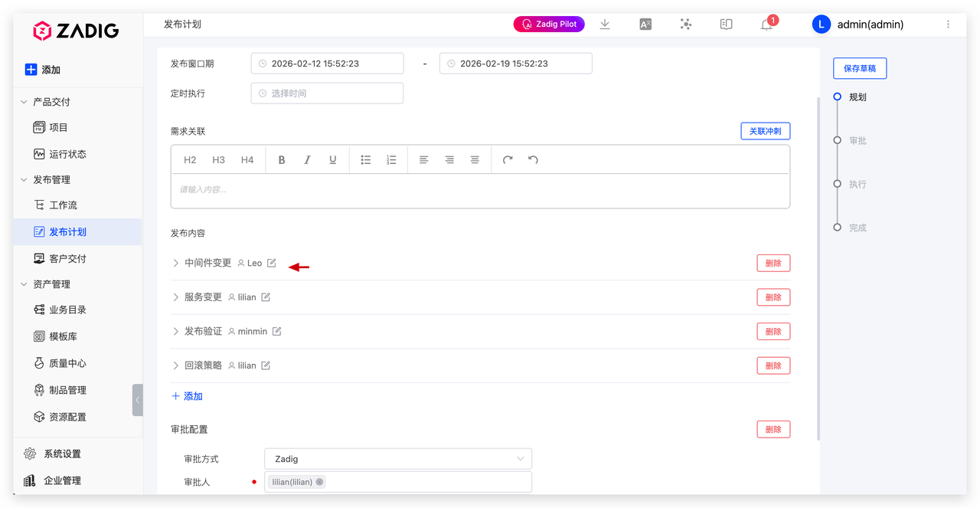Open 工作流 in the sidebar
980x508 pixels.
click(x=63, y=205)
